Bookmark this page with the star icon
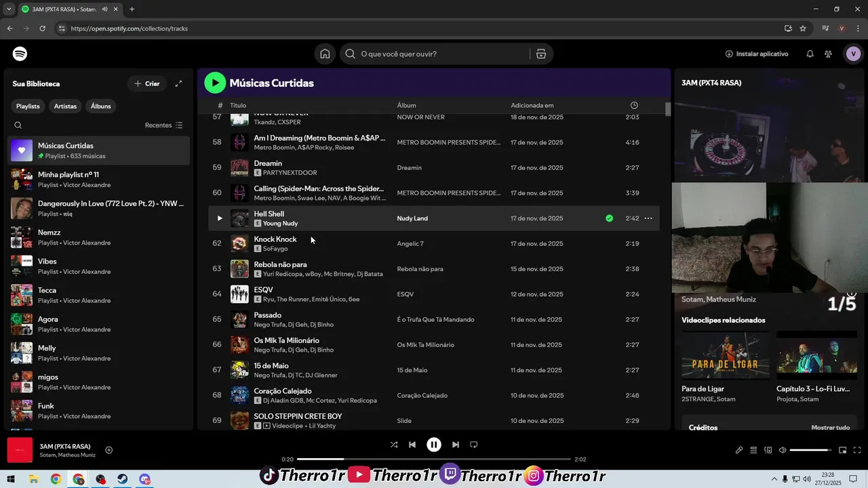This screenshot has width=868, height=488. coord(803,28)
